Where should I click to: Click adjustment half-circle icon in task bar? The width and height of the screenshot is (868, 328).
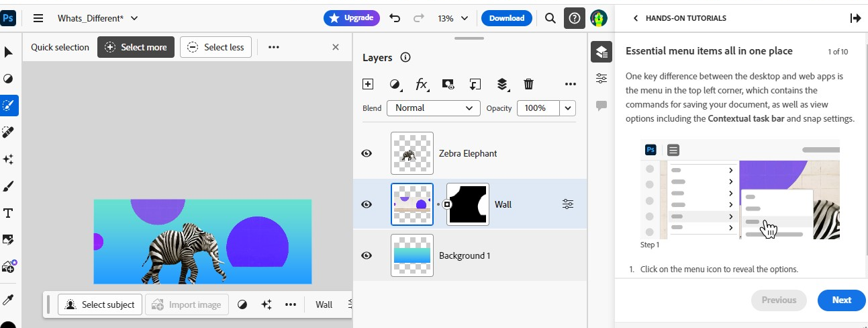pyautogui.click(x=242, y=304)
